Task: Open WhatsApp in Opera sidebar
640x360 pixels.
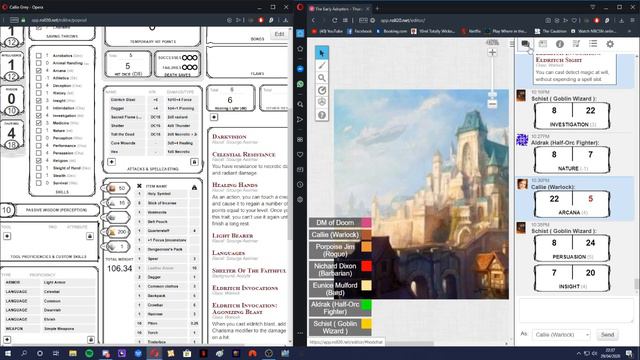Action: [300, 84]
